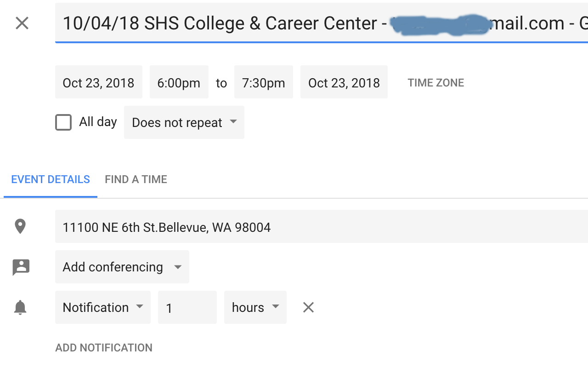The width and height of the screenshot is (588, 368).
Task: Edit the end date field
Action: [x=344, y=82]
